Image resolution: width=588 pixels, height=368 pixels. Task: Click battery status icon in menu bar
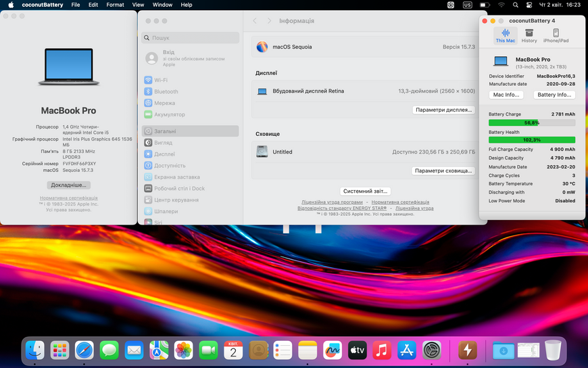tap(485, 5)
